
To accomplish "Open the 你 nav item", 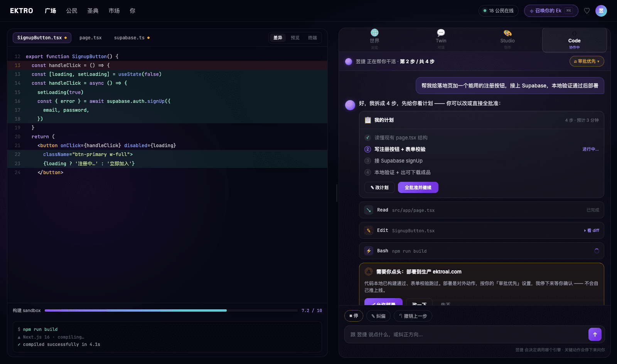I will pyautogui.click(x=133, y=11).
